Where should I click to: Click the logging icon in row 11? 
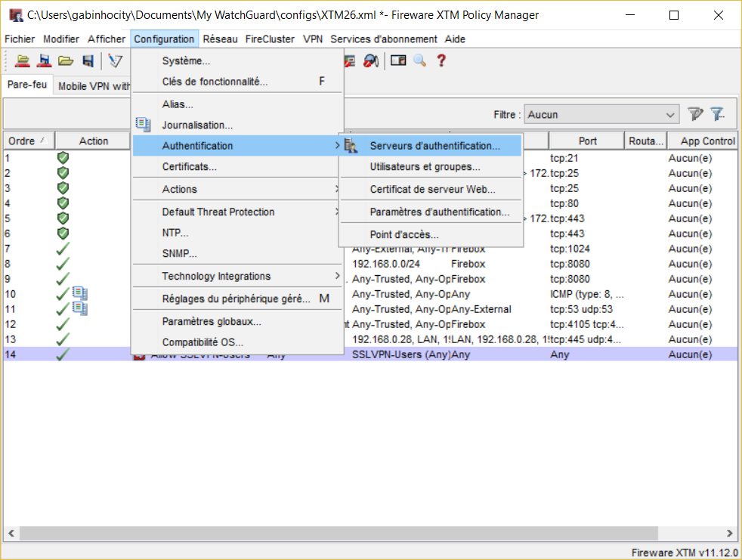(x=80, y=308)
